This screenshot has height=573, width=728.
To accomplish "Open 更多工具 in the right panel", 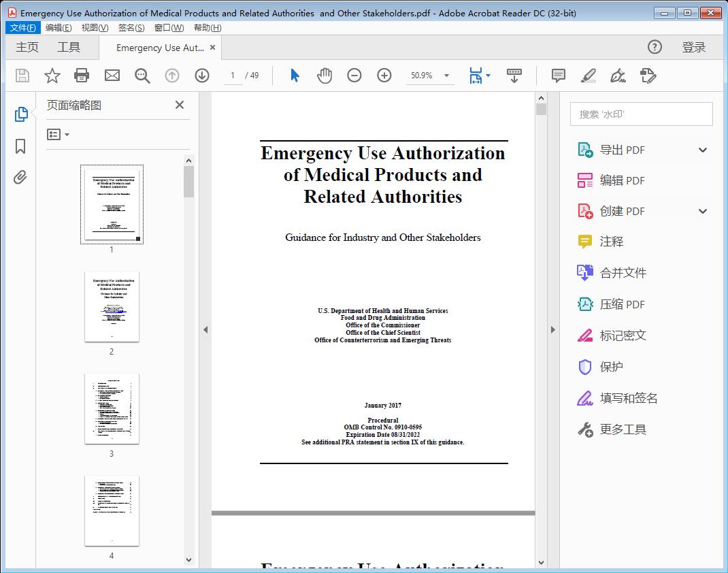I will click(623, 429).
